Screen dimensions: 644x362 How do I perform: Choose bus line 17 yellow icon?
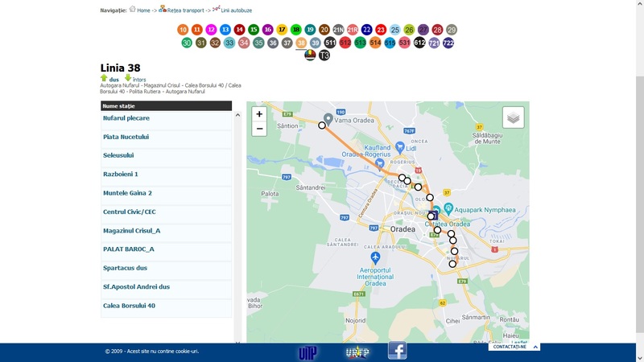tap(282, 30)
